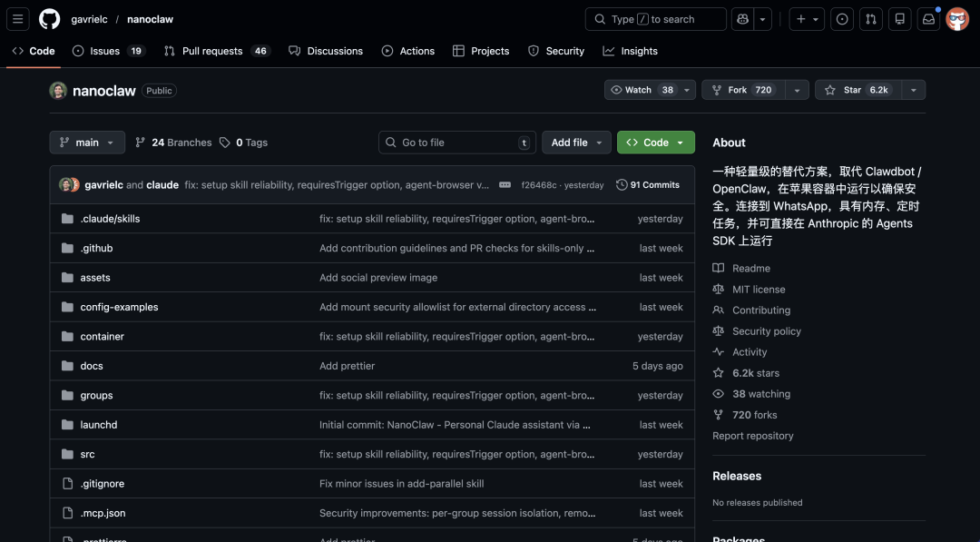Open your profile avatar menu
980x542 pixels.
[x=957, y=18]
